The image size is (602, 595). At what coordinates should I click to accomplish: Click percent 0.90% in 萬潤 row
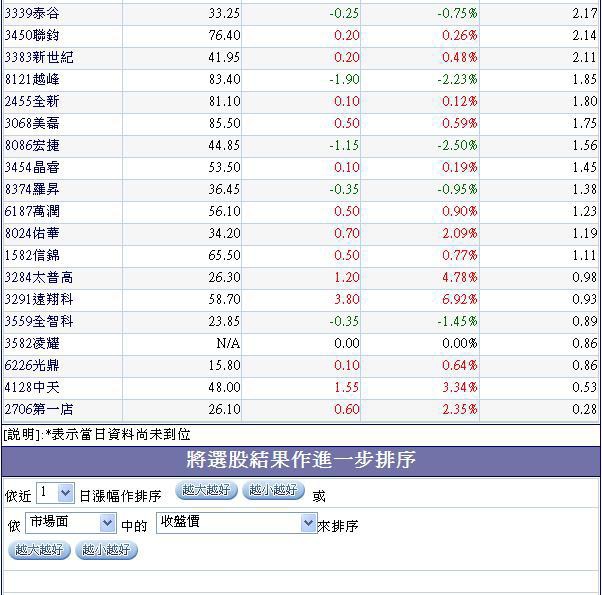tap(460, 211)
